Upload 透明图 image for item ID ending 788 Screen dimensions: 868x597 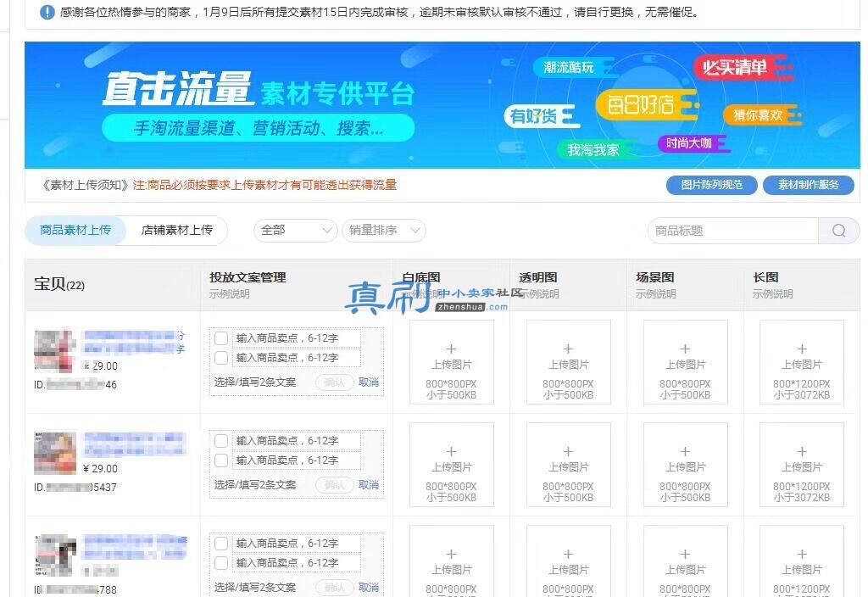(x=568, y=561)
